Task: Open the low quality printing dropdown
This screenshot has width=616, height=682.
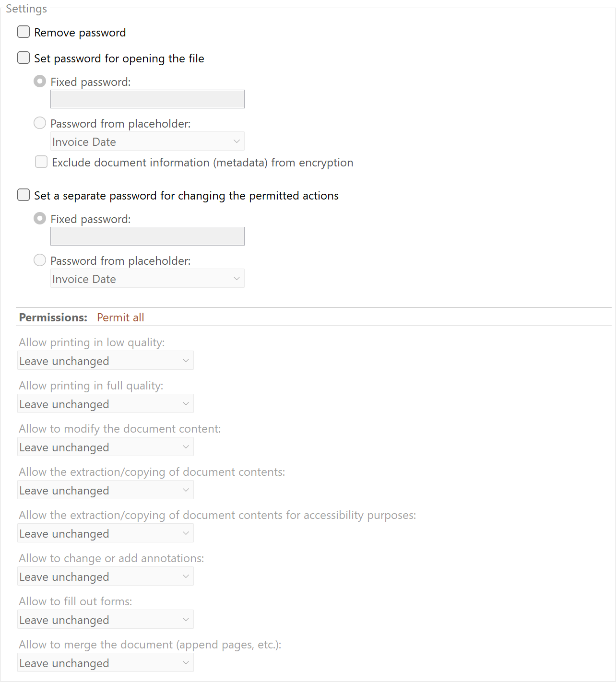Action: pyautogui.click(x=106, y=361)
